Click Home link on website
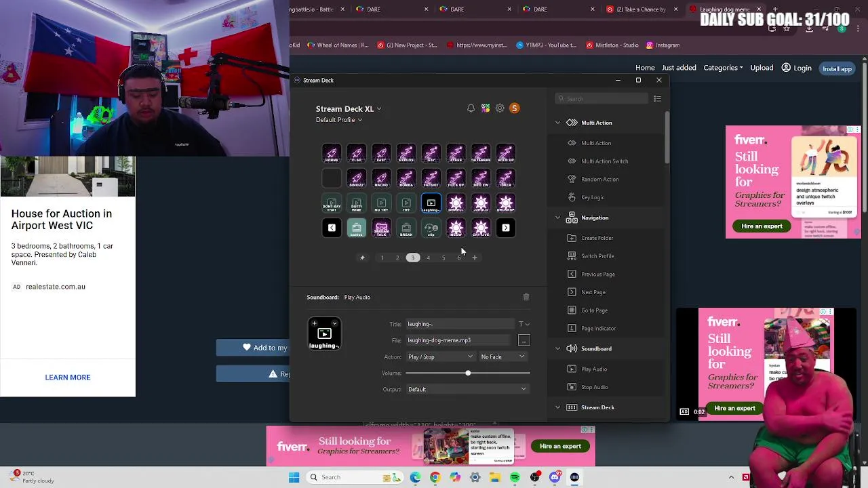 click(x=645, y=68)
